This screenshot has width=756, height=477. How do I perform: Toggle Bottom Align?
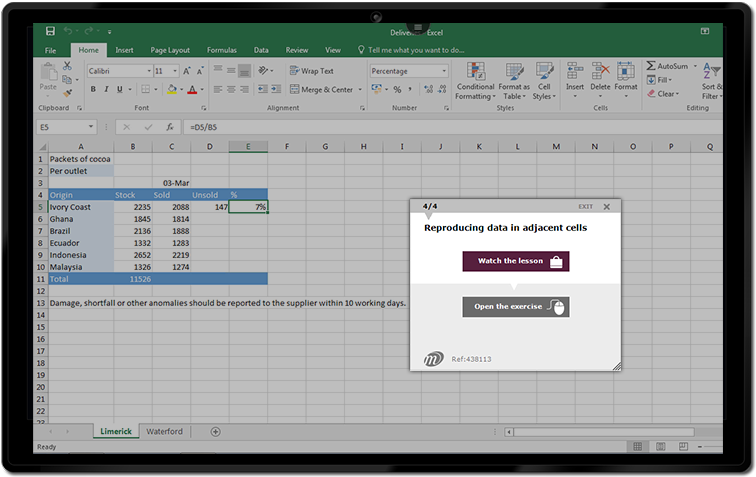click(x=245, y=71)
